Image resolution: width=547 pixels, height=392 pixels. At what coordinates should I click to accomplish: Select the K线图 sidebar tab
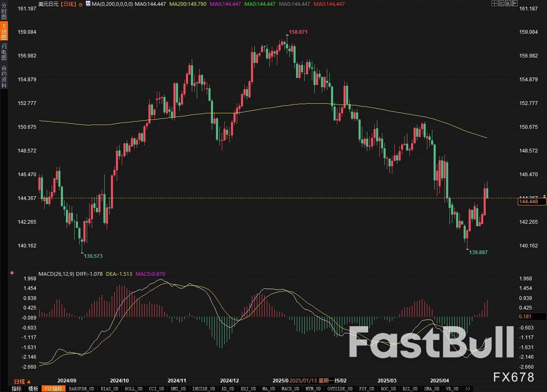(4, 31)
